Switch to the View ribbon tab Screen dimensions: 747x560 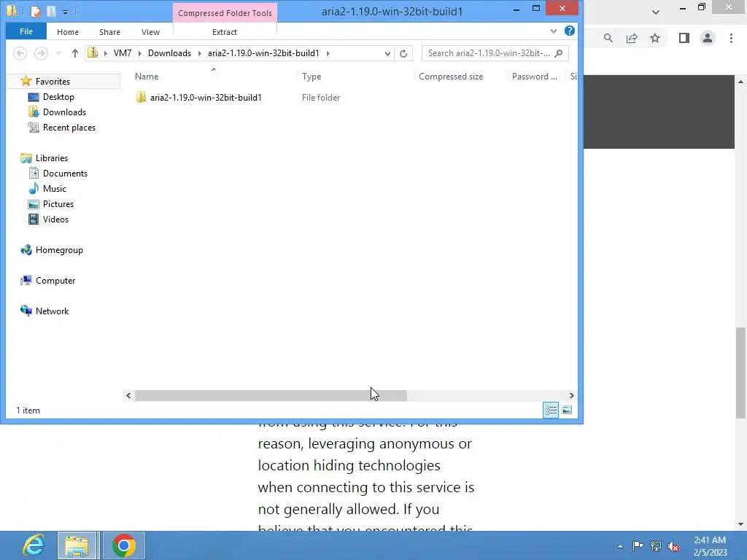click(150, 32)
